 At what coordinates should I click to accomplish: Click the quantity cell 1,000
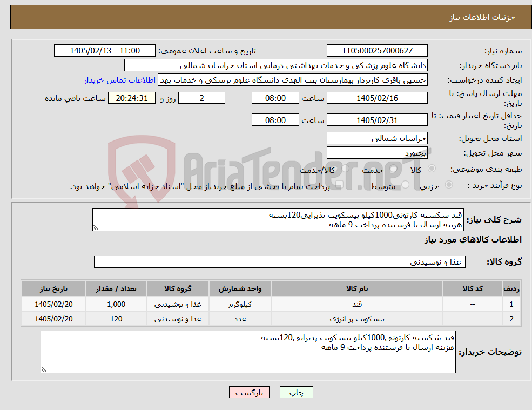(x=116, y=304)
